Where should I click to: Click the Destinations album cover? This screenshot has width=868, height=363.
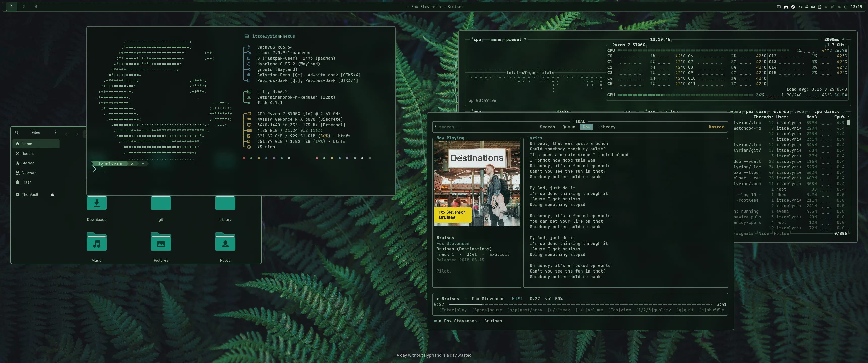[477, 184]
